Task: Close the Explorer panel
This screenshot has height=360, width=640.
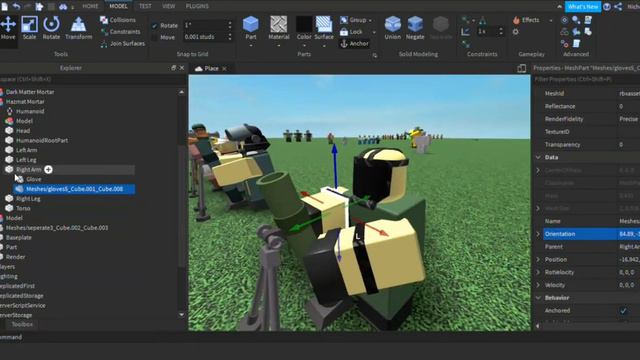Action: pos(182,68)
